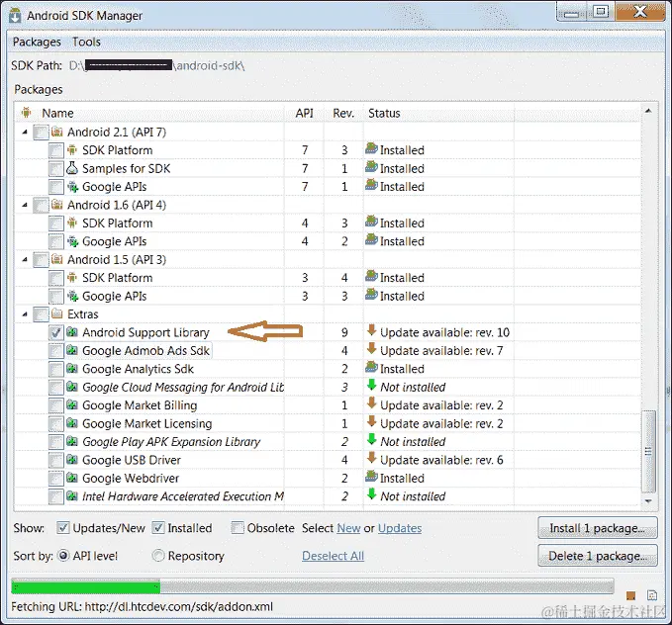Check the Google Admob Ads Sdk checkbox
672x625 pixels.
(56, 351)
